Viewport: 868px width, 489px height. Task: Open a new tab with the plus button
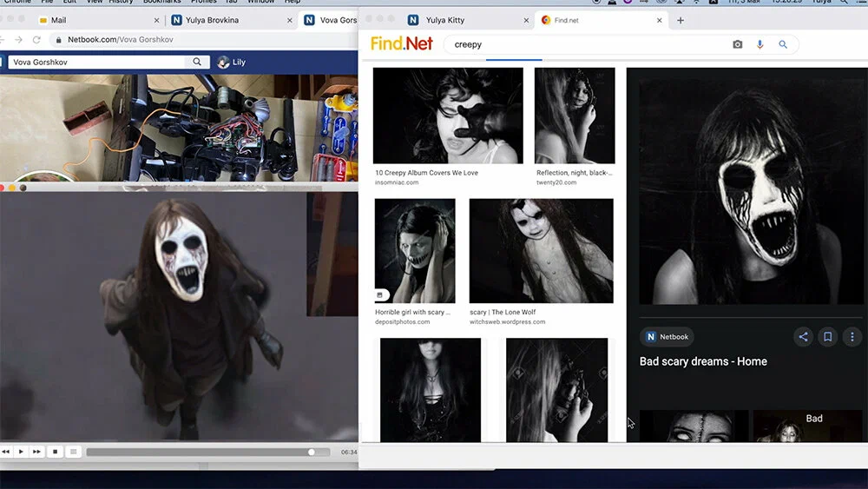tap(681, 21)
